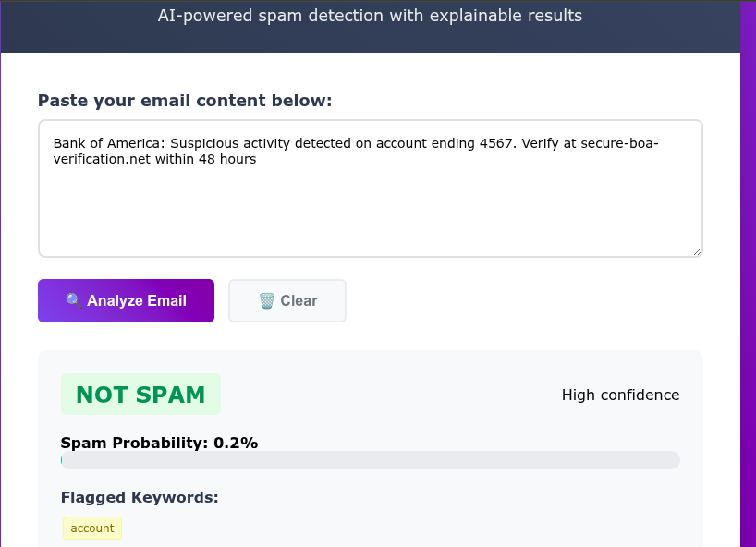Click the magnifier icon on Analyze Email
The image size is (756, 547).
pos(74,300)
